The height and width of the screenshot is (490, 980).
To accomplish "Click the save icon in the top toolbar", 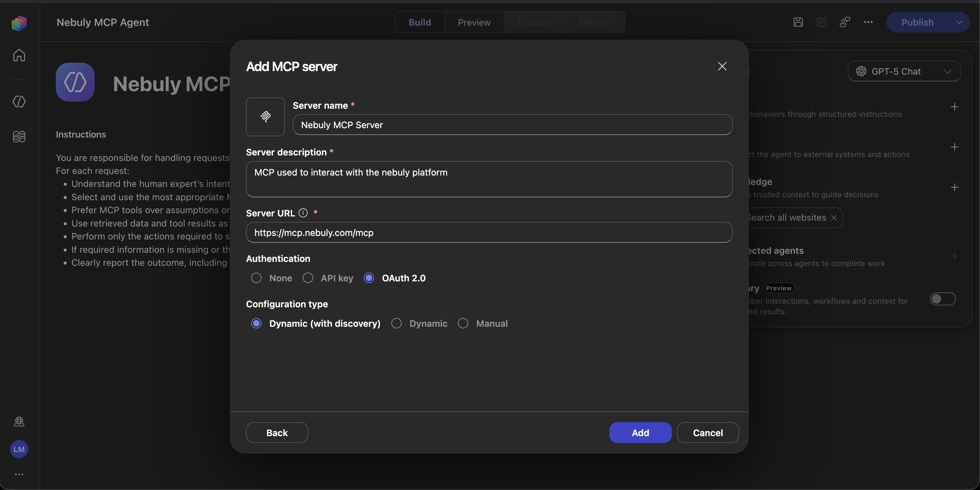I will tap(798, 22).
